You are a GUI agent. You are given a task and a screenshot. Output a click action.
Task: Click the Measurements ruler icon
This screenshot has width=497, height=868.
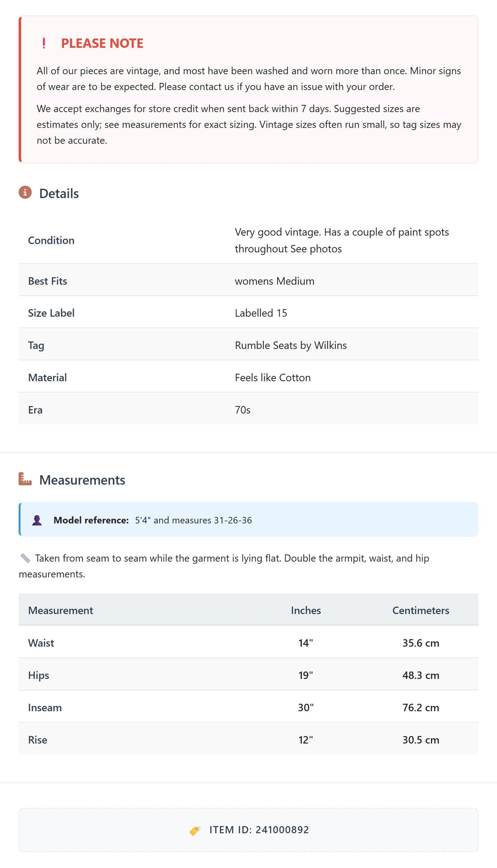tap(25, 479)
